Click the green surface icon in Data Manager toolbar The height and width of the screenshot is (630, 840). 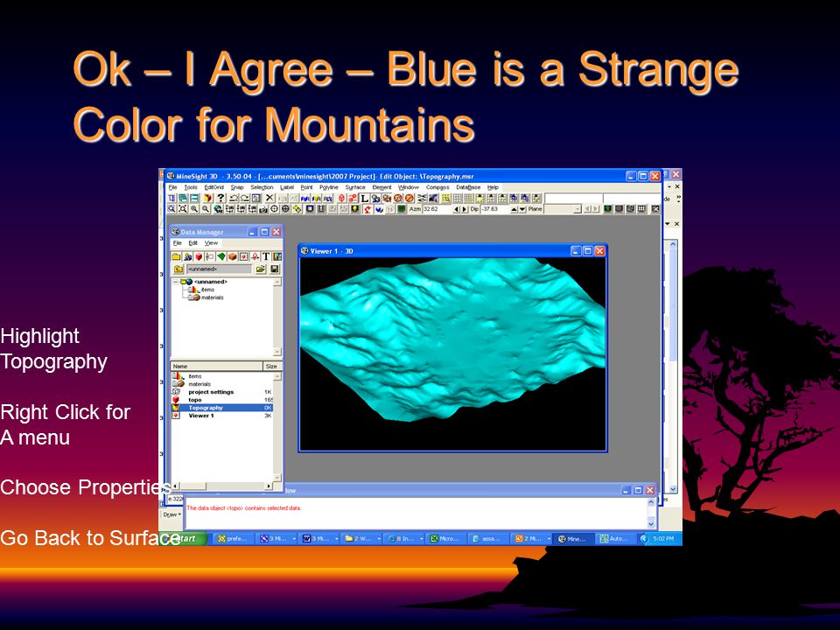pyautogui.click(x=221, y=256)
